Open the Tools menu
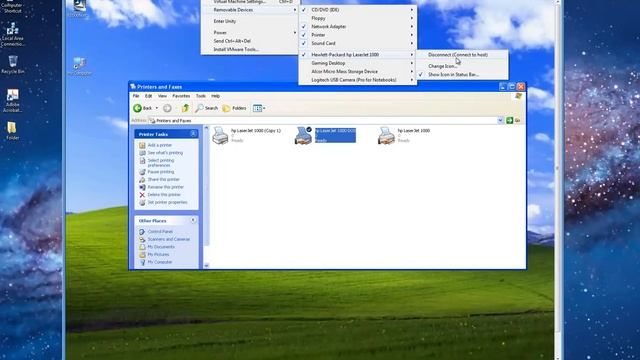 coord(201,96)
